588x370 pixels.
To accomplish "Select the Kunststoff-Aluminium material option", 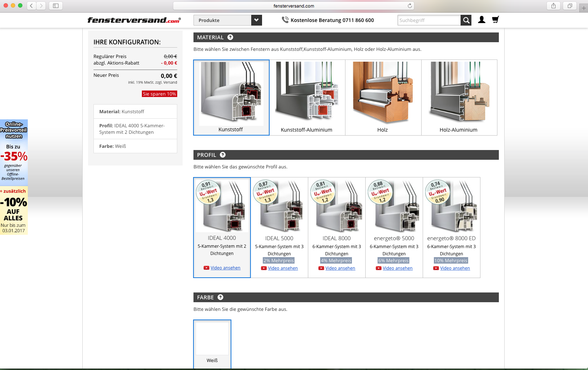I will (307, 97).
